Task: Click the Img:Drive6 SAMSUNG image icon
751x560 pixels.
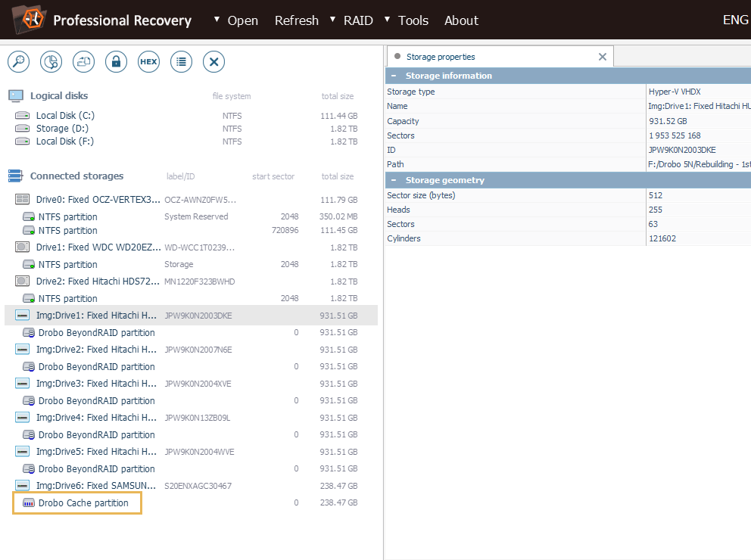Action: (x=22, y=485)
